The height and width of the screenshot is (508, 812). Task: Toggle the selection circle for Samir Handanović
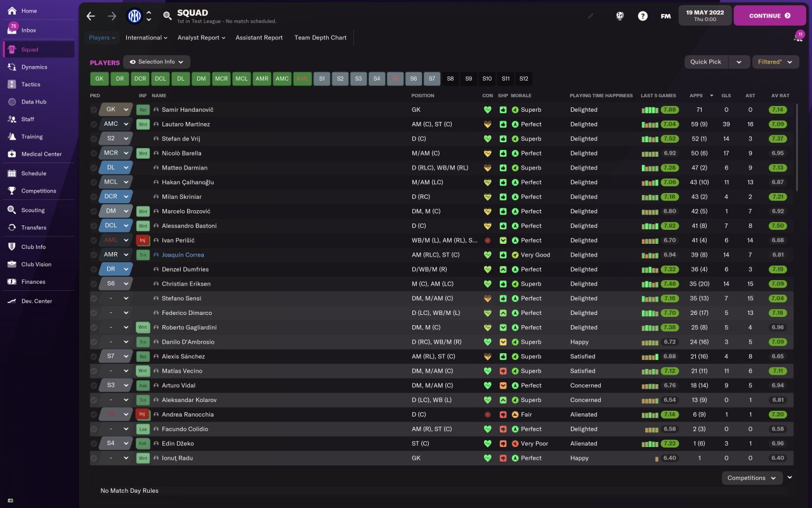(x=94, y=110)
